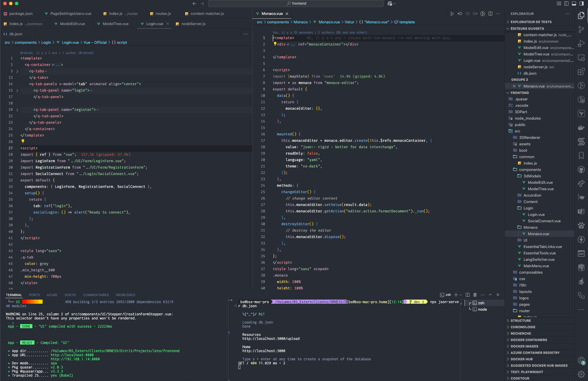Run the file with the play icon
The image size is (588, 381).
[452, 14]
